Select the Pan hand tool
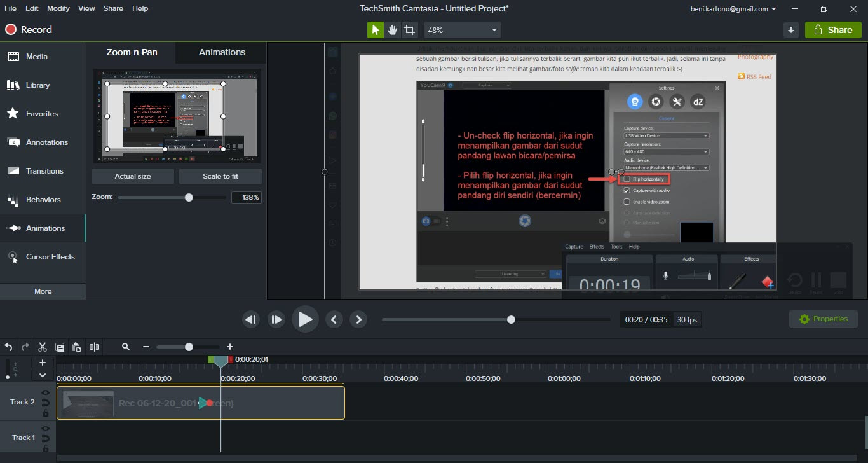The image size is (868, 463). point(393,30)
